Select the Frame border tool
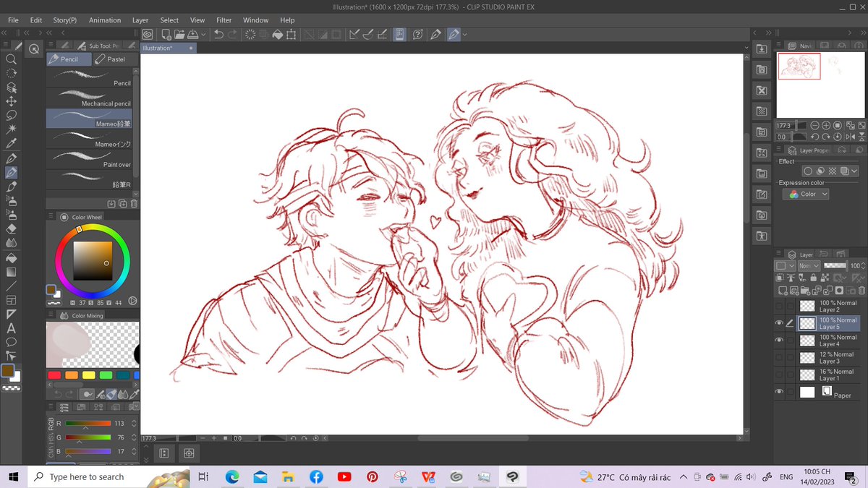Screen dimensions: 868x488 tap(11, 300)
